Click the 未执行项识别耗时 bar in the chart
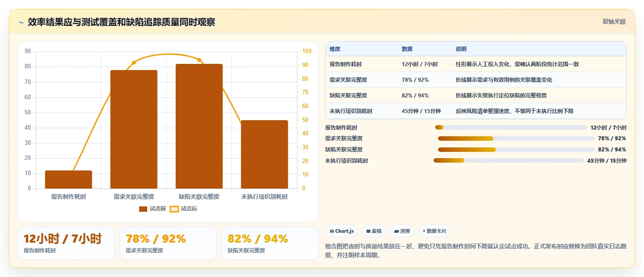The width and height of the screenshot is (644, 277). pyautogui.click(x=264, y=155)
